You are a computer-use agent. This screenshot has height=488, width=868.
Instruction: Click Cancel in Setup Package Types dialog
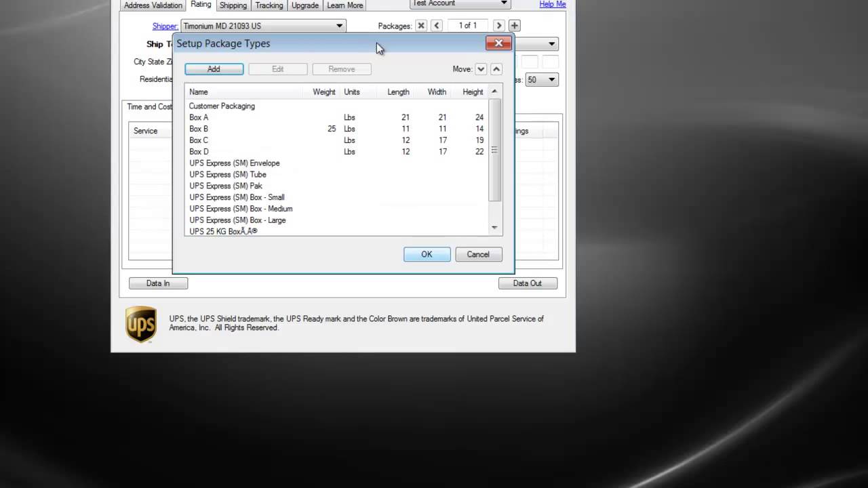coord(477,254)
